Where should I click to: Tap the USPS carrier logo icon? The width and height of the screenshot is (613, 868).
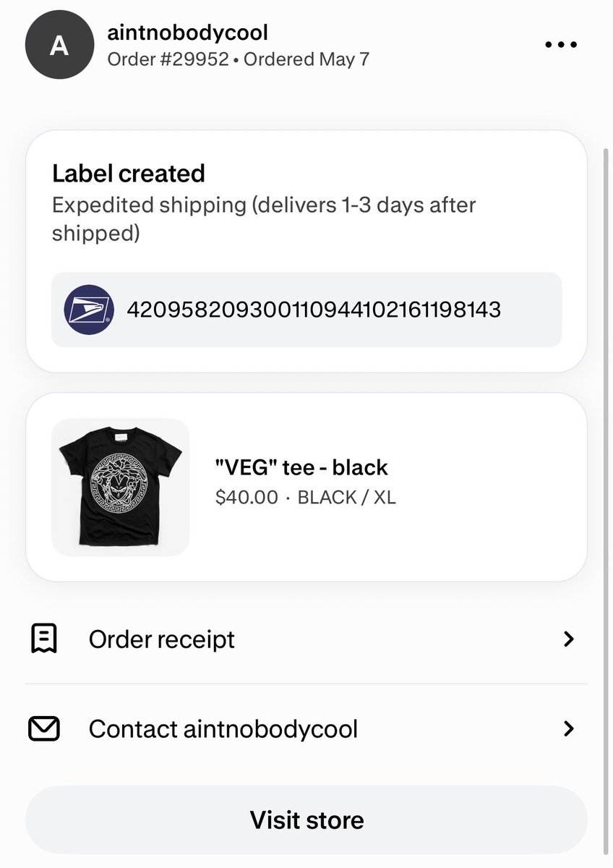click(87, 310)
